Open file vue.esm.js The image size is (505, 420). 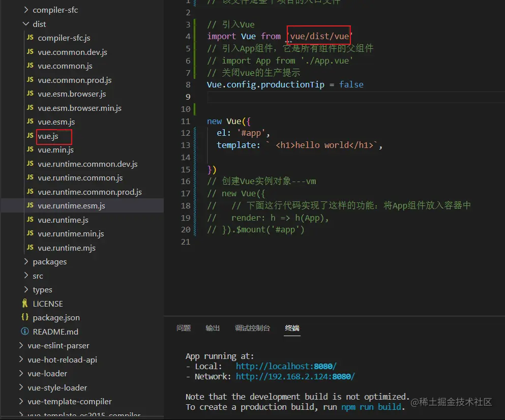(x=56, y=122)
